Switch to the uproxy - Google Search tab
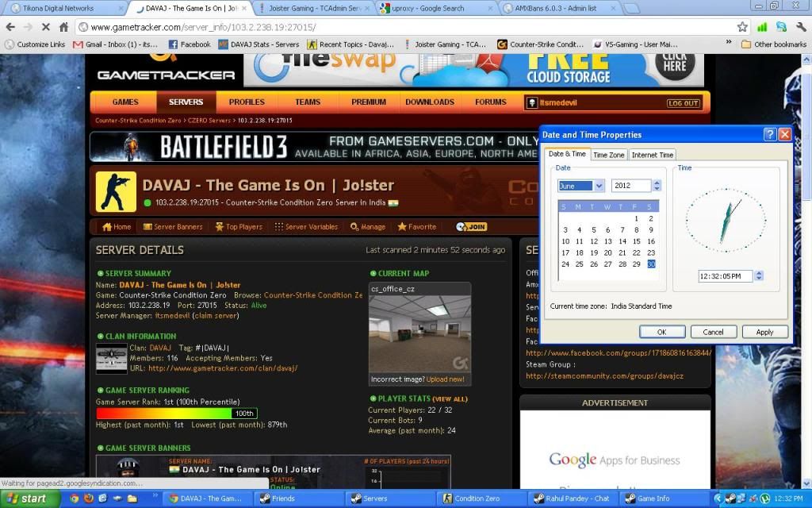This screenshot has height=508, width=812. (x=437, y=8)
